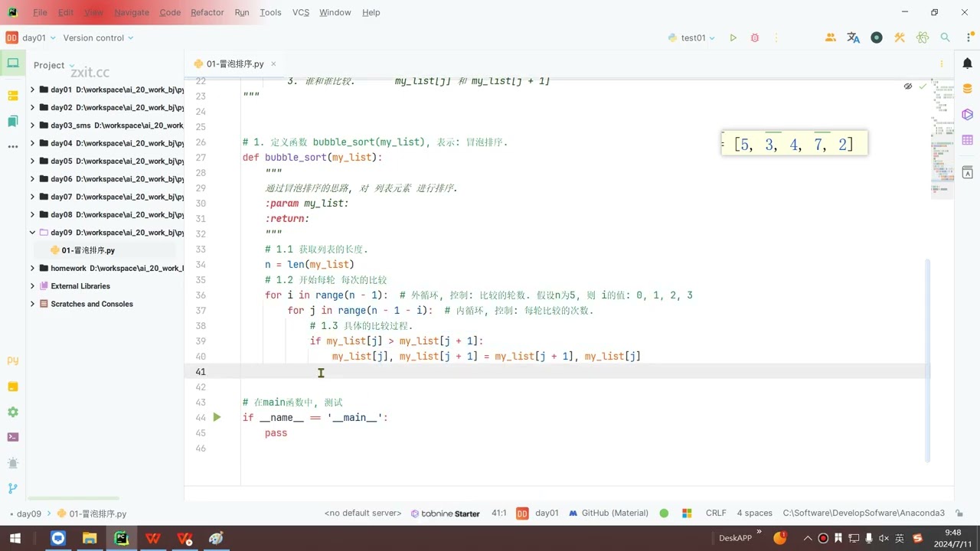Open the Services gear tool window
Viewport: 980px width, 551px height.
pos(12,412)
